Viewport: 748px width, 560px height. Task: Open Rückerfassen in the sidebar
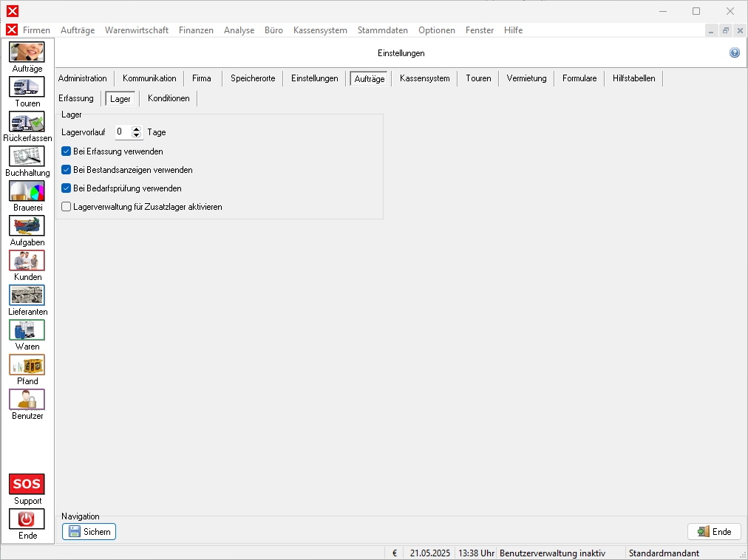click(27, 122)
